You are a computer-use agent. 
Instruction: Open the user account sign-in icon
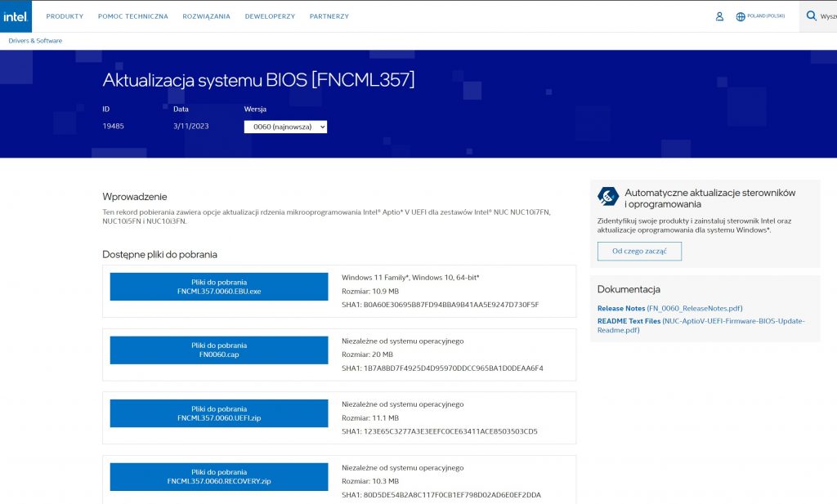click(719, 16)
